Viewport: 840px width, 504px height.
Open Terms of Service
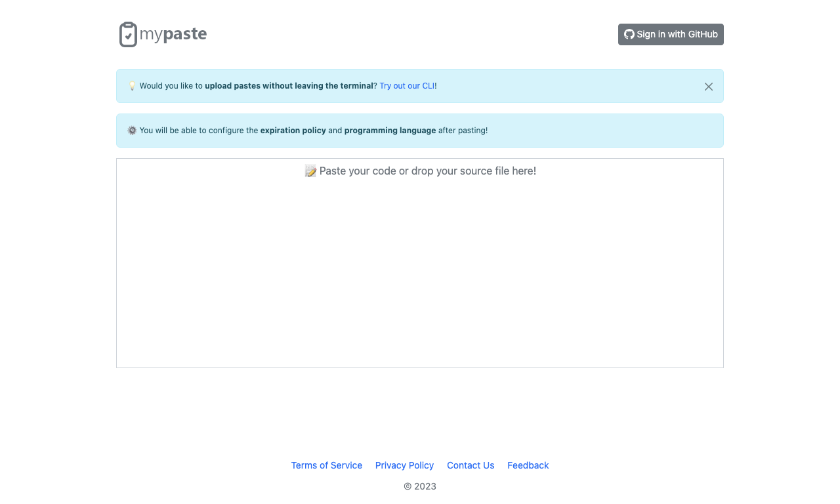point(327,465)
